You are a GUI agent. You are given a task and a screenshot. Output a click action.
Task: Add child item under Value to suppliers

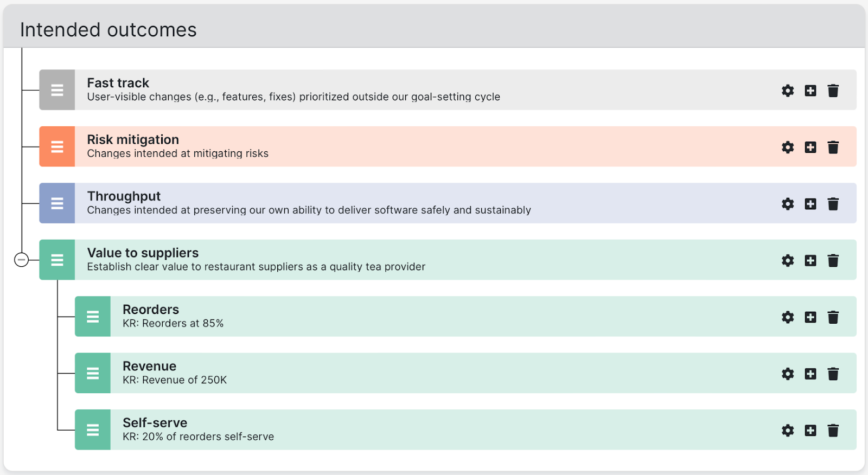pos(810,260)
